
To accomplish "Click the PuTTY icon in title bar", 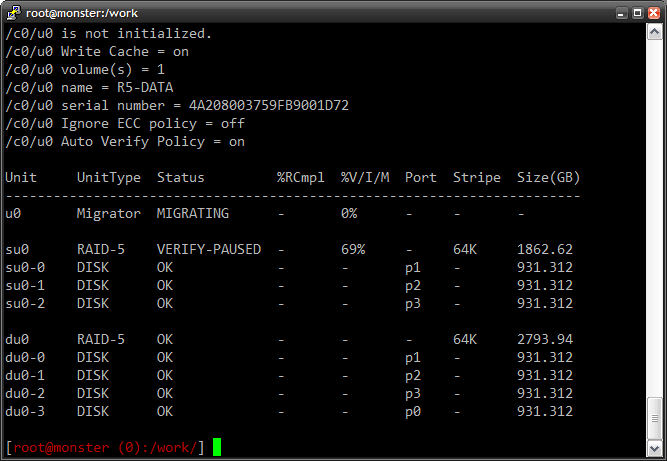I will click(14, 13).
